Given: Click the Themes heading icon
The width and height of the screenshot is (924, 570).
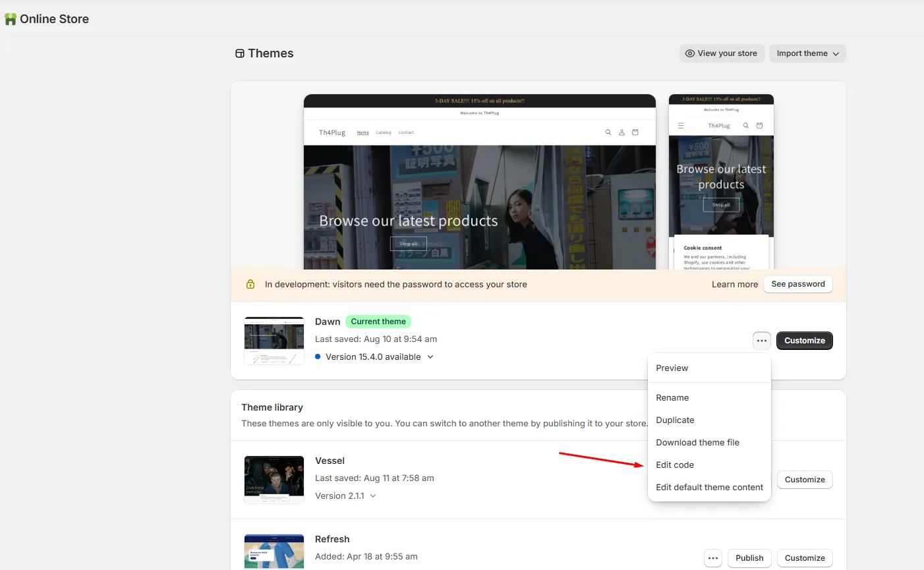Looking at the screenshot, I should (240, 53).
